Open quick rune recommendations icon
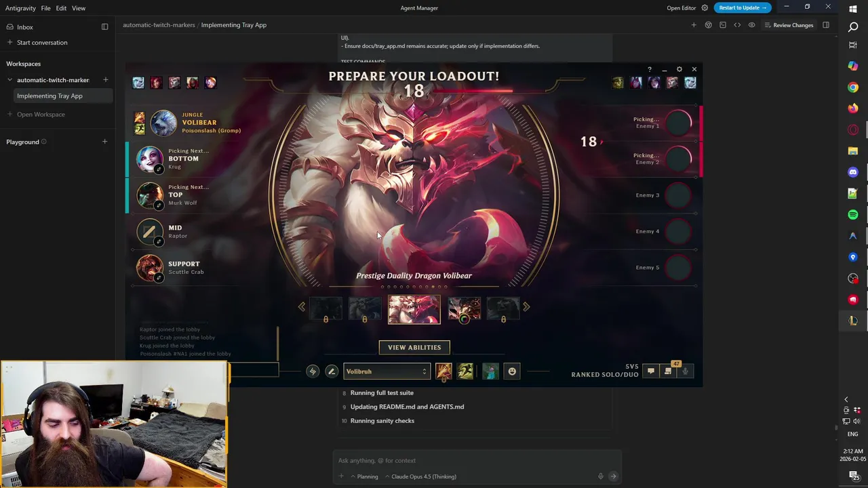 (313, 371)
